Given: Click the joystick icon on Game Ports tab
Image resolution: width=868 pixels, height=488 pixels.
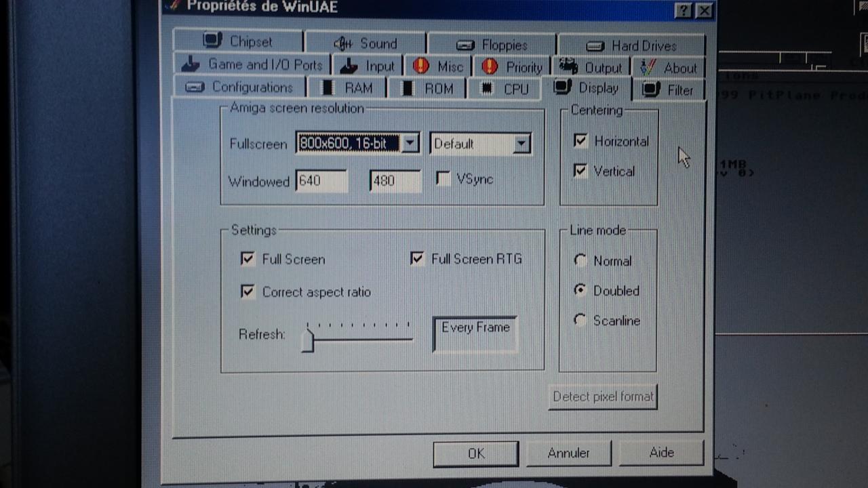Looking at the screenshot, I should 191,64.
